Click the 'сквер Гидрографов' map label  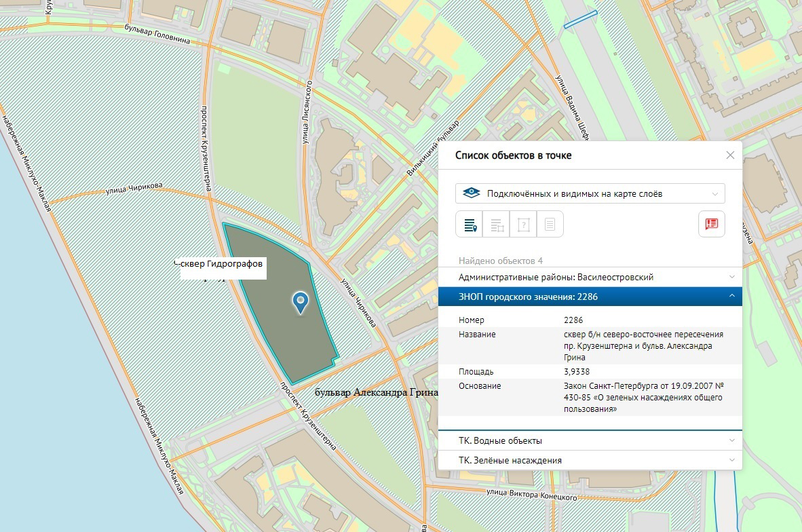[x=223, y=263]
